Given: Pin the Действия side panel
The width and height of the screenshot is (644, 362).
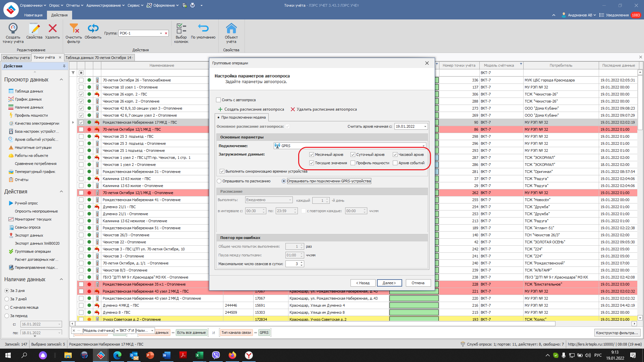Looking at the screenshot, I should coord(64,66).
